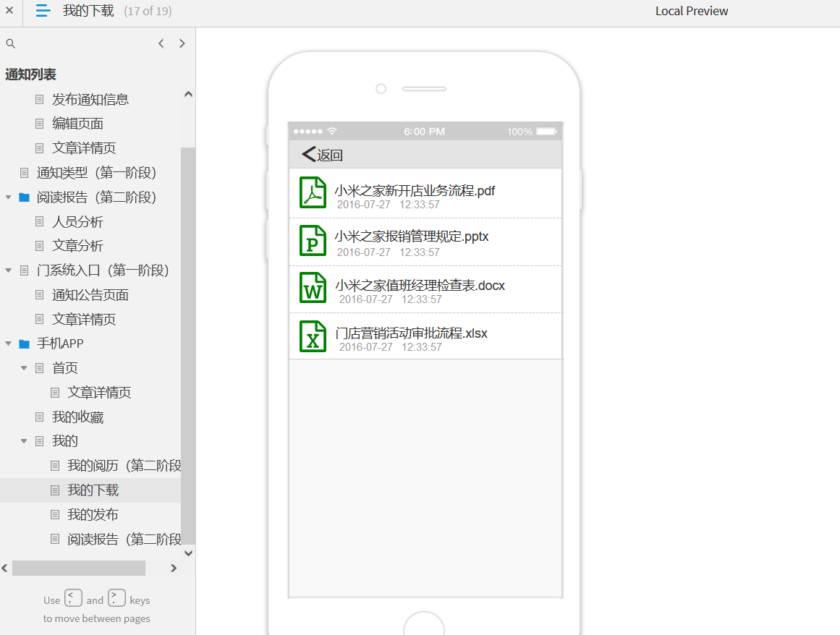840x635 pixels.
Task: Click the sitemap scroll down arrow
Action: pos(188,553)
